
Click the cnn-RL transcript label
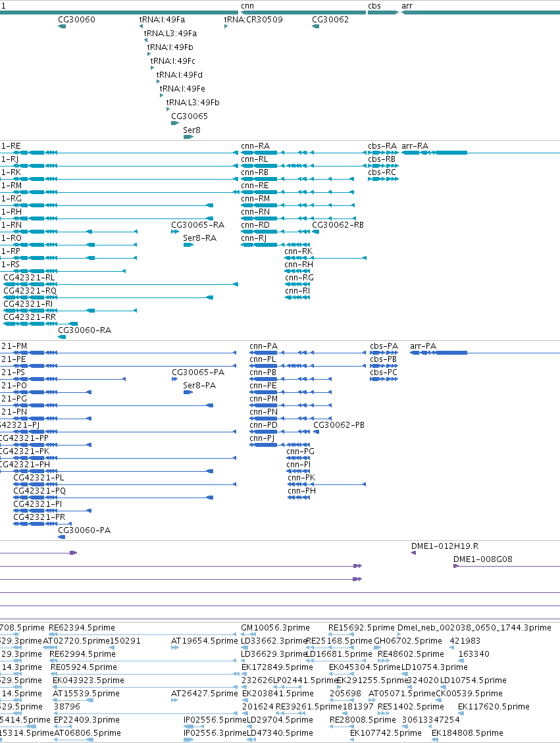coord(255,159)
